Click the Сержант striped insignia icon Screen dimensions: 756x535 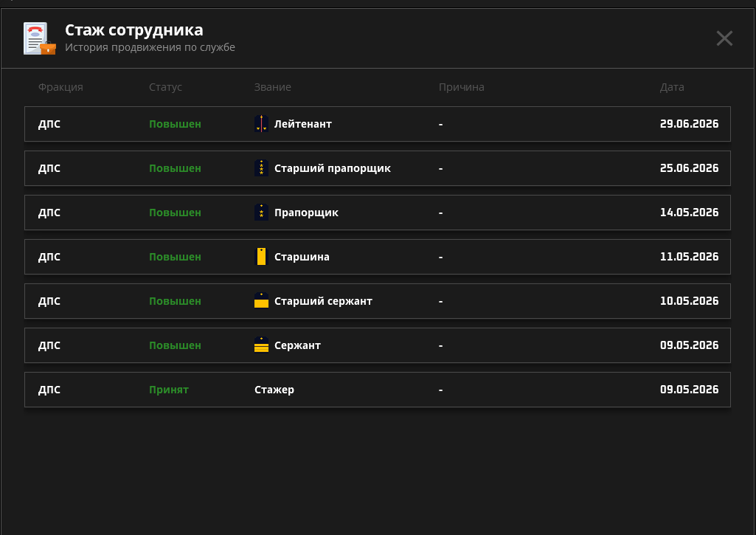point(261,345)
